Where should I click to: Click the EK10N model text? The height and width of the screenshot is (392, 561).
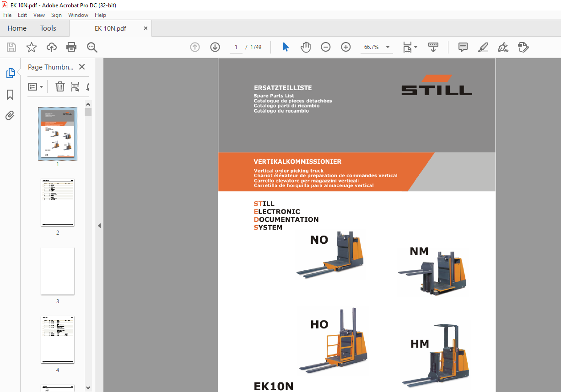274,386
